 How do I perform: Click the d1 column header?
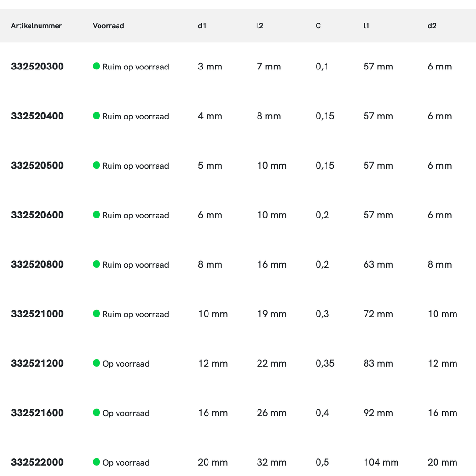tap(202, 26)
